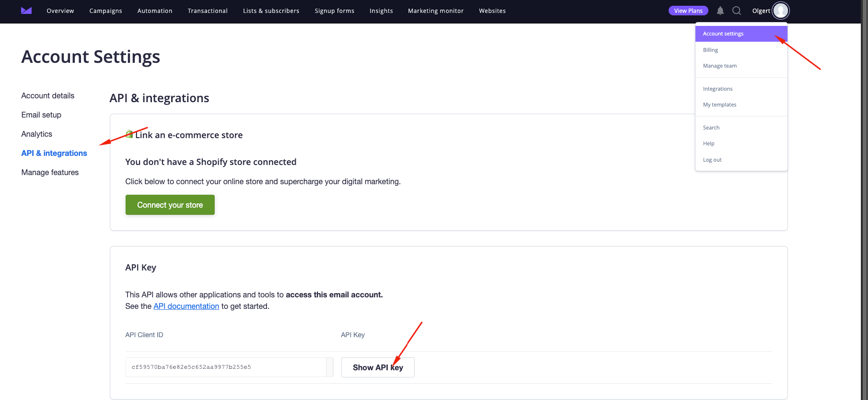This screenshot has width=868, height=400.
Task: Go to Signup forms
Action: point(335,11)
